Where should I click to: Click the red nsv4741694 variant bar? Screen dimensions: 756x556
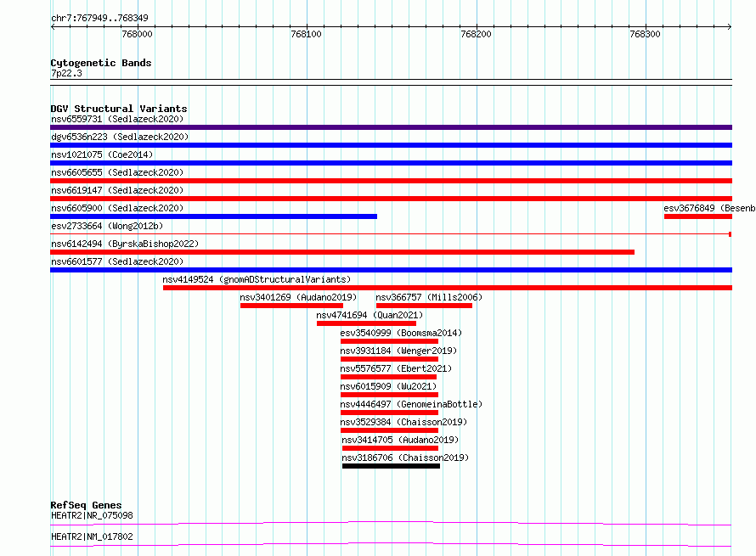click(x=366, y=323)
